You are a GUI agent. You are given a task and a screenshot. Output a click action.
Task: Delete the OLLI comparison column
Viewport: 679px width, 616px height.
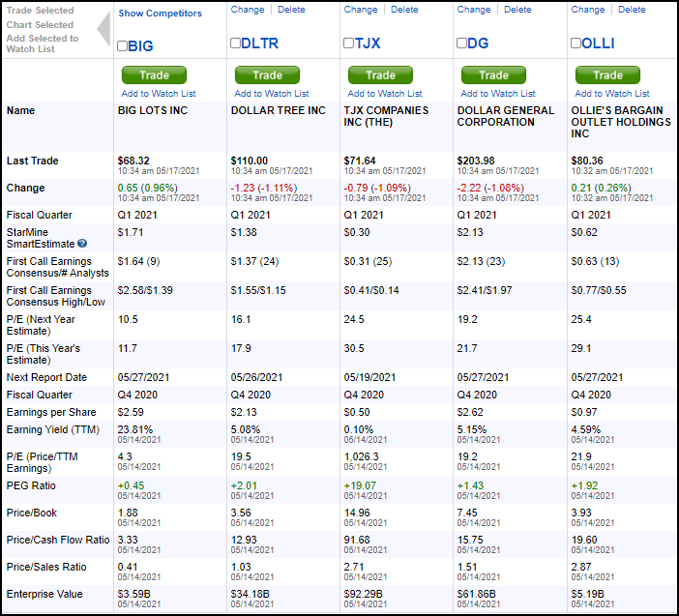pyautogui.click(x=632, y=10)
